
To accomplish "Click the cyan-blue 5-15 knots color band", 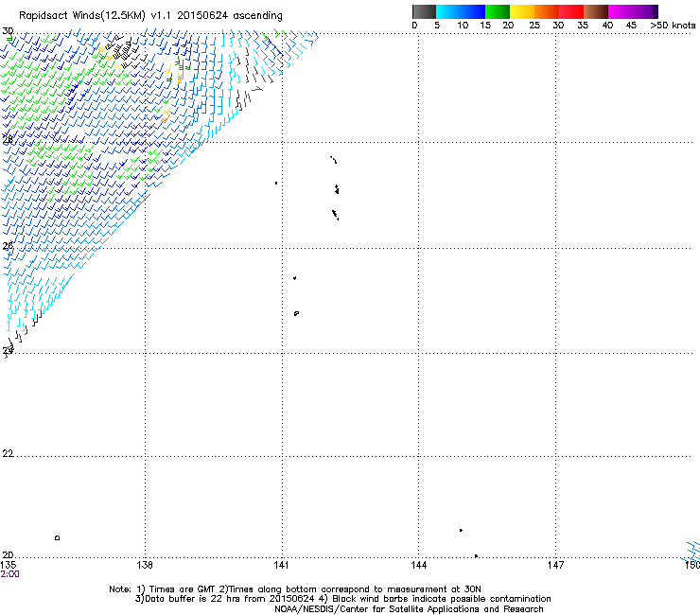I will click(461, 11).
